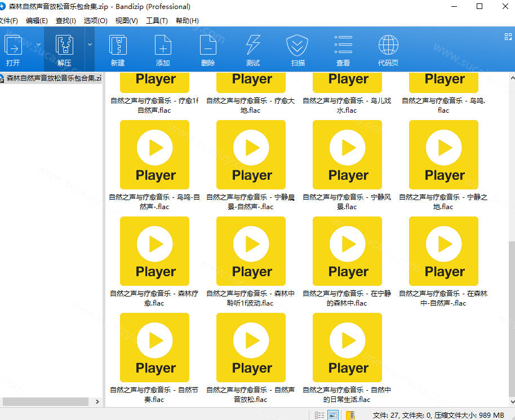
Task: Click the archive folder icon in status bar
Action: (x=350, y=415)
